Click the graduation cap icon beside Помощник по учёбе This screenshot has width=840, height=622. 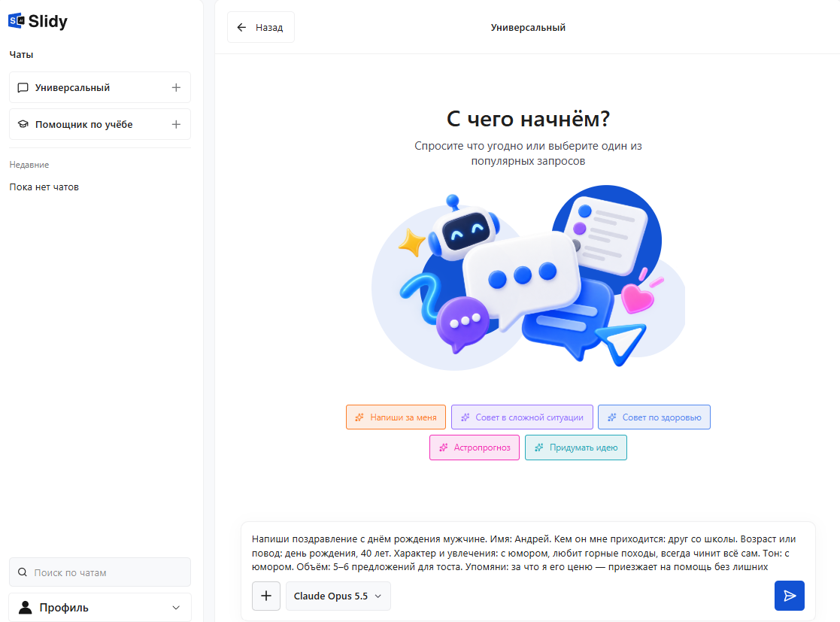(23, 124)
